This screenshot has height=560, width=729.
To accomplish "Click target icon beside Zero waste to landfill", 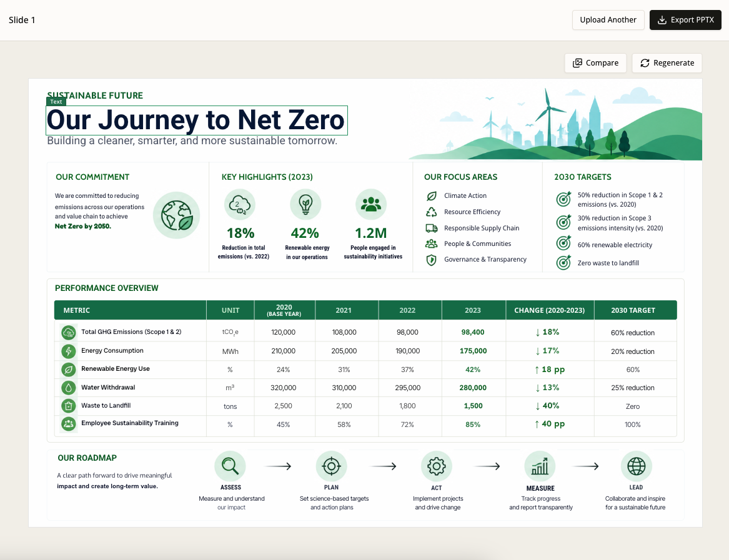I will pos(563,262).
